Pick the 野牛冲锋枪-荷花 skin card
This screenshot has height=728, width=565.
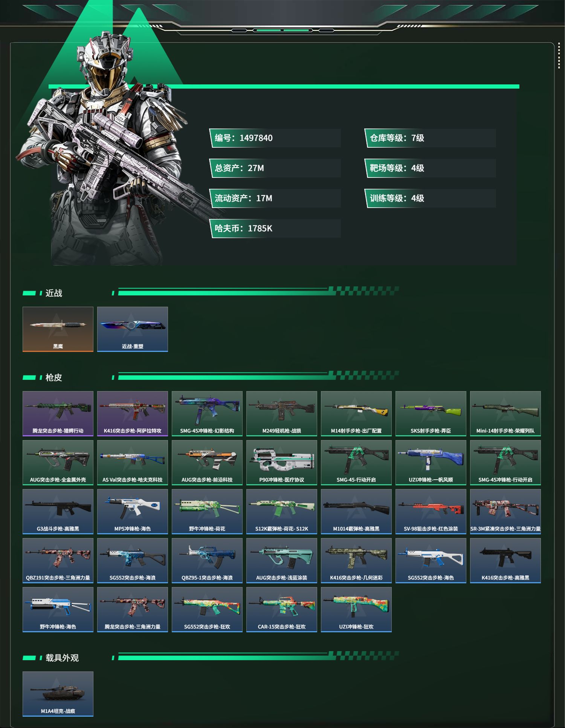tap(207, 512)
